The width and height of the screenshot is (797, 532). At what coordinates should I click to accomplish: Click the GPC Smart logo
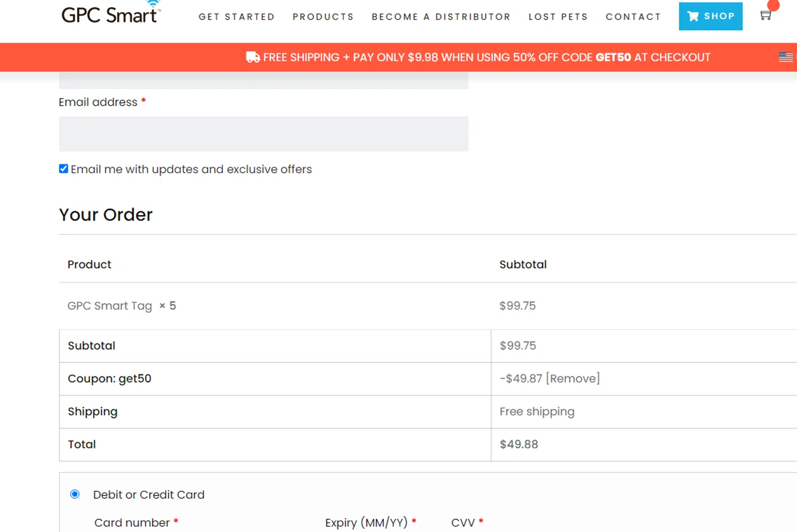pos(111,13)
